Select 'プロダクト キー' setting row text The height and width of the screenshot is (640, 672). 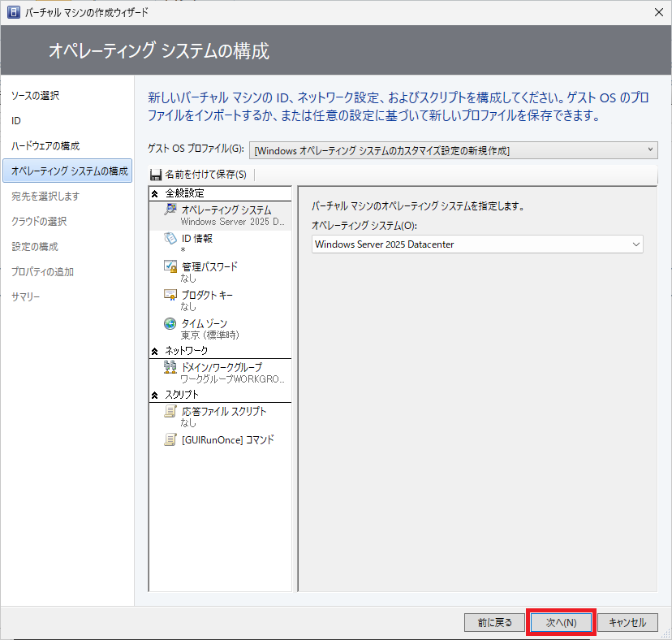coord(207,295)
